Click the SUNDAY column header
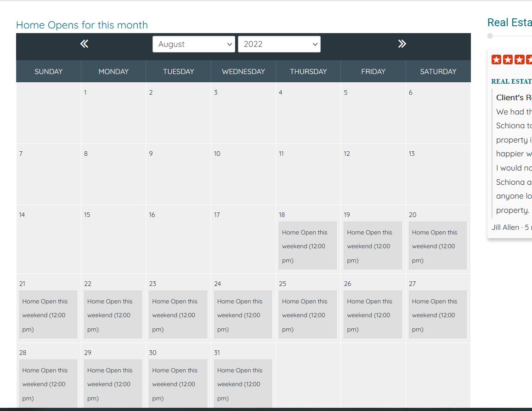 point(49,72)
